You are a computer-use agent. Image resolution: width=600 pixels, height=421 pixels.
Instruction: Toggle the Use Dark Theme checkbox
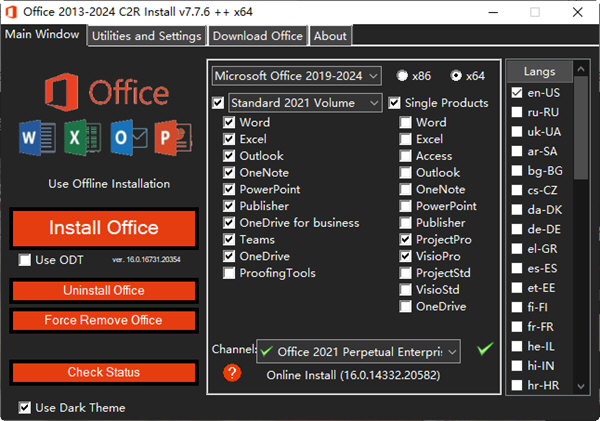(x=24, y=407)
